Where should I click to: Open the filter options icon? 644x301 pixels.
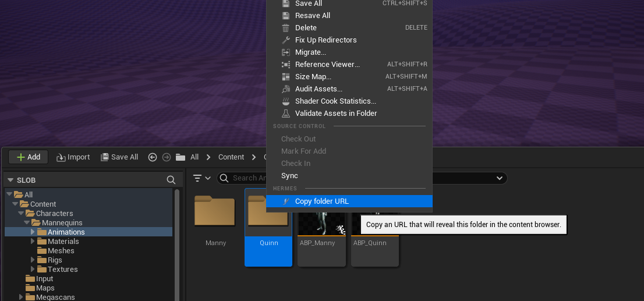197,178
